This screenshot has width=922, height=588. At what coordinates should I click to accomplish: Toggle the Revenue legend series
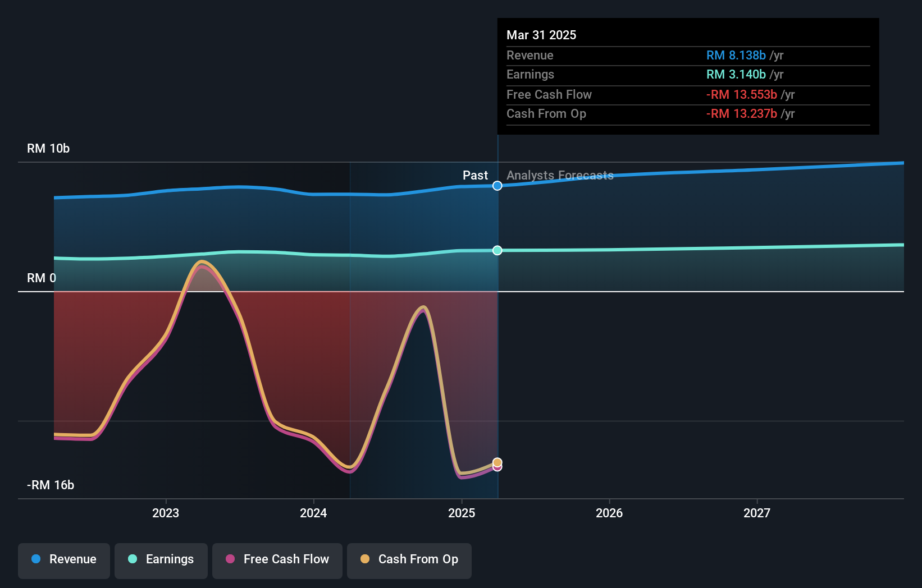pyautogui.click(x=64, y=560)
